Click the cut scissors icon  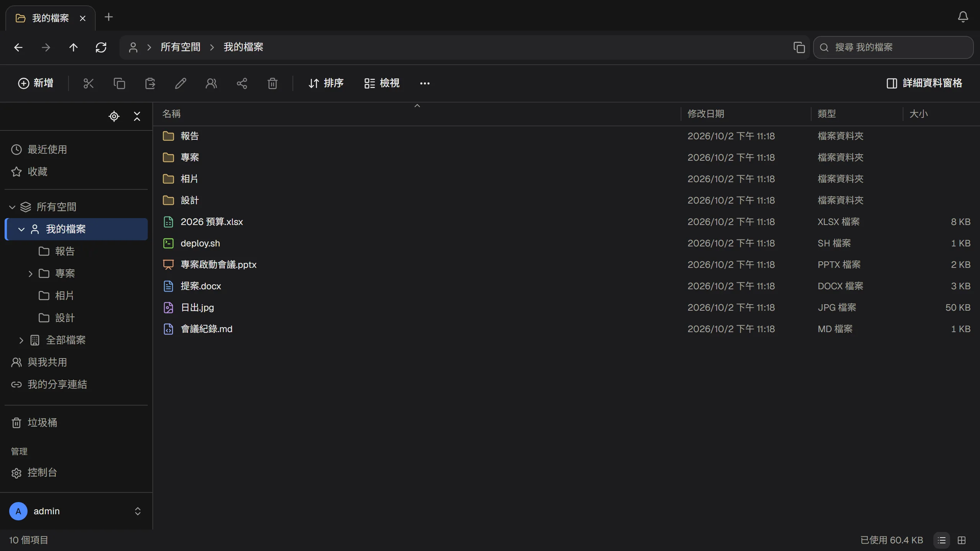tap(88, 83)
